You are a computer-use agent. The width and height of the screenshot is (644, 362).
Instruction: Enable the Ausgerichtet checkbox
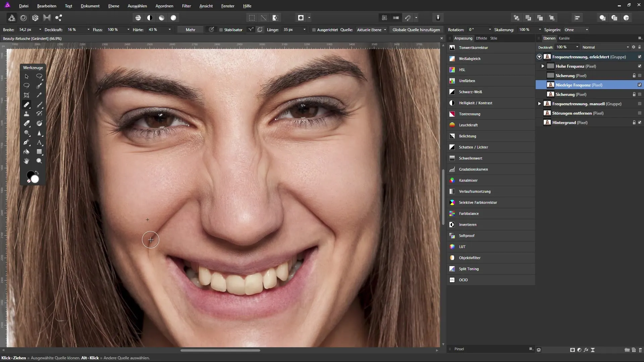coord(314,30)
